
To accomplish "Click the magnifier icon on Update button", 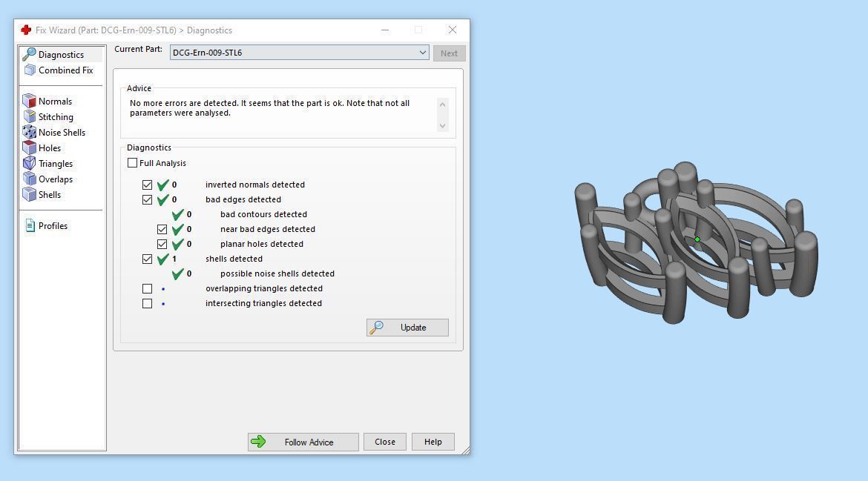I will tap(376, 328).
